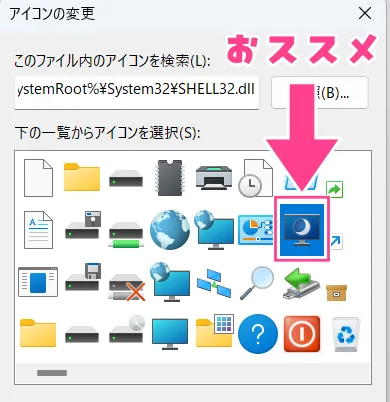
Task: Select the blue question mark help icon
Action: 258,334
